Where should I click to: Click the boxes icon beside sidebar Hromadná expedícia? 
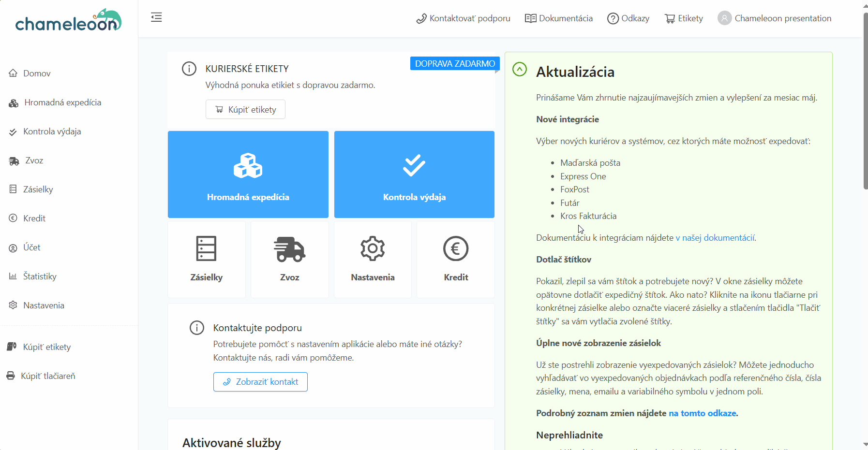(14, 102)
